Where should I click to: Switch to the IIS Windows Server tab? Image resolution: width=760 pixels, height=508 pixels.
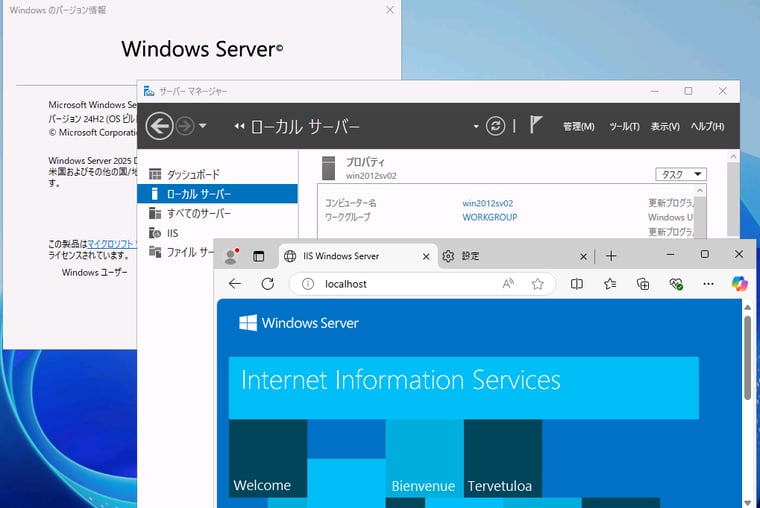point(358,256)
